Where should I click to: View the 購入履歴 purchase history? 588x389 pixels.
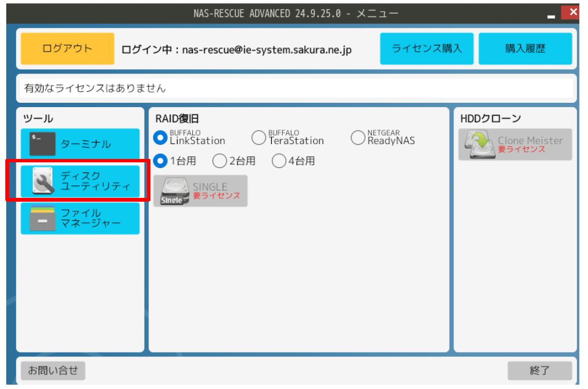(x=525, y=49)
